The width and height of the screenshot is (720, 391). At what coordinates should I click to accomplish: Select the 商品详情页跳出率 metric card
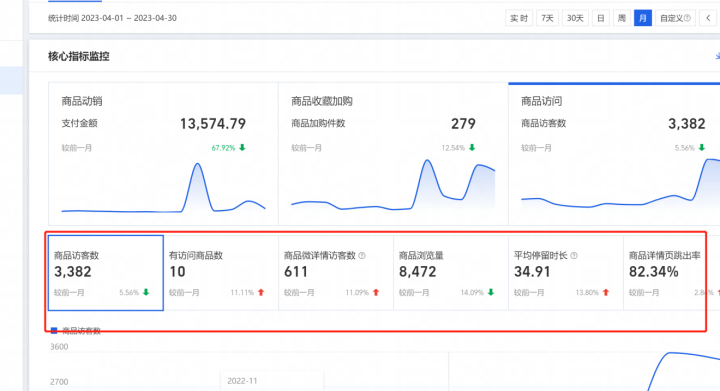(x=671, y=273)
